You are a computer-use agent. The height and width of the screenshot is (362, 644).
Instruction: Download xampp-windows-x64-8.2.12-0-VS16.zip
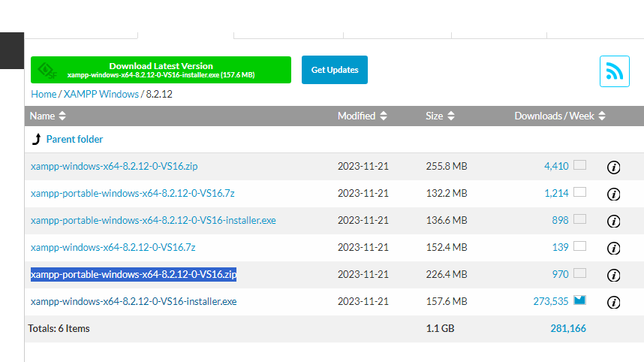(114, 166)
